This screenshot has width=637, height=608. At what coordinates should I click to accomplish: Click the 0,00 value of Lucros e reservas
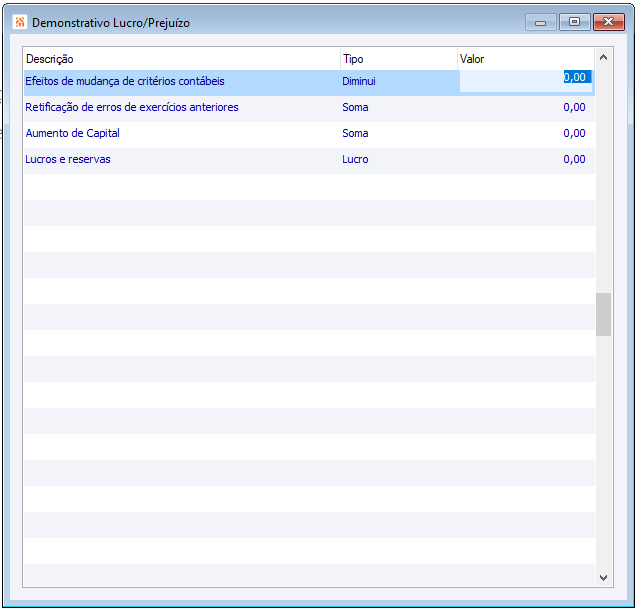pos(574,159)
